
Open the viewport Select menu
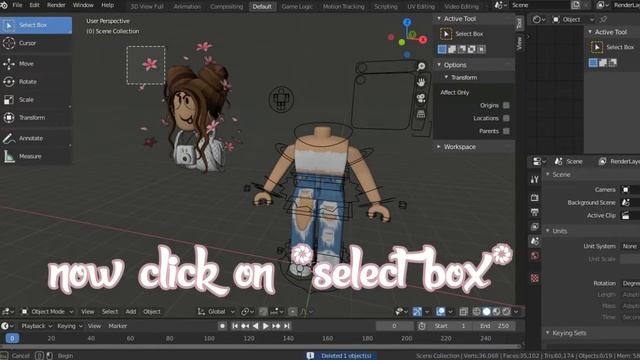coord(110,312)
